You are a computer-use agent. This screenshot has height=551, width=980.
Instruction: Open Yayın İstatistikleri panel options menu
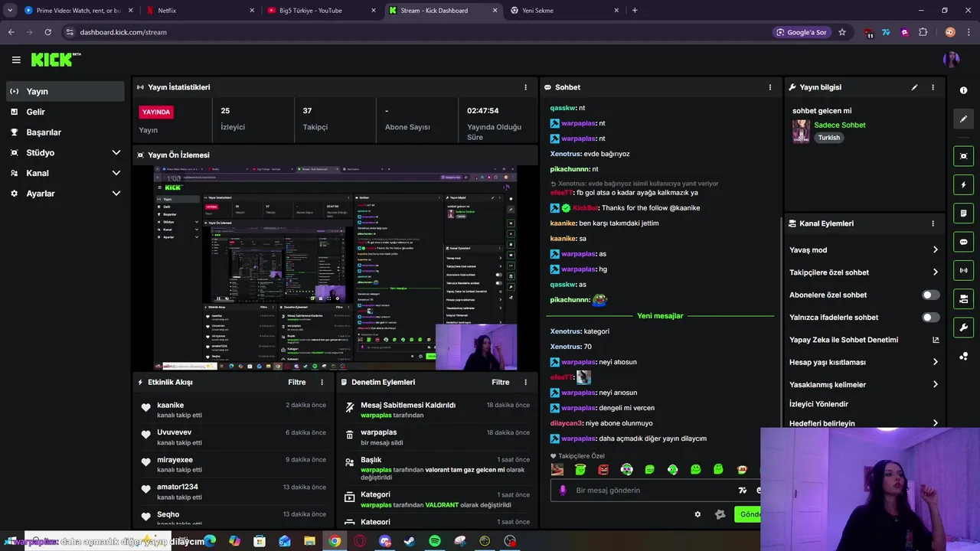pos(525,87)
